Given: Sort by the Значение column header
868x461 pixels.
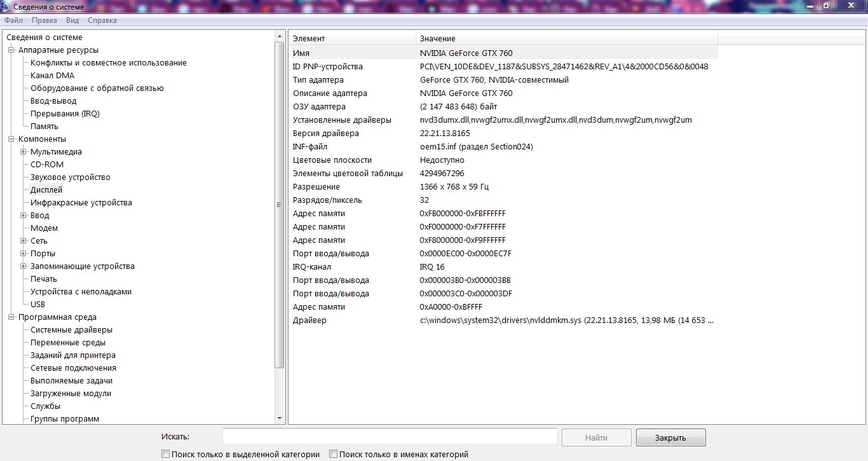Looking at the screenshot, I should (567, 39).
